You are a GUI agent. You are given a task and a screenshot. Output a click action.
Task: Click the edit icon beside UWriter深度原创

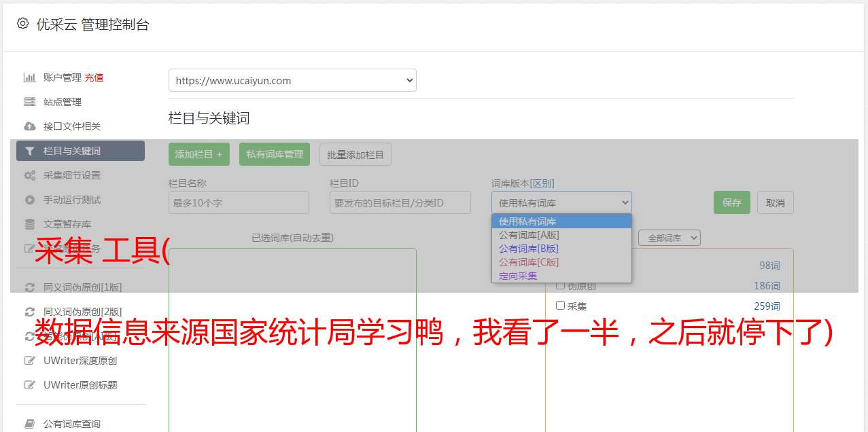(29, 361)
